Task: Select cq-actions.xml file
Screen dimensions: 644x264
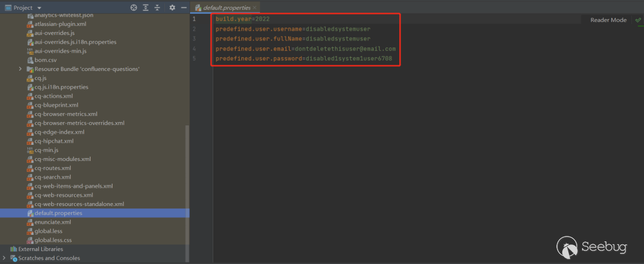Action: click(54, 96)
